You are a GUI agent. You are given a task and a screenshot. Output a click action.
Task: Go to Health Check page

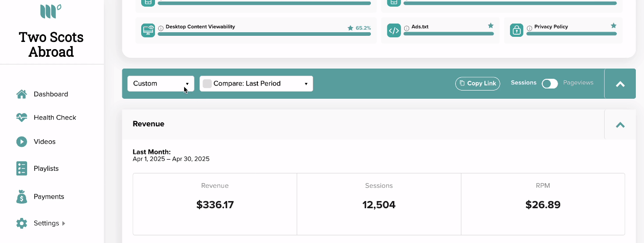click(55, 118)
